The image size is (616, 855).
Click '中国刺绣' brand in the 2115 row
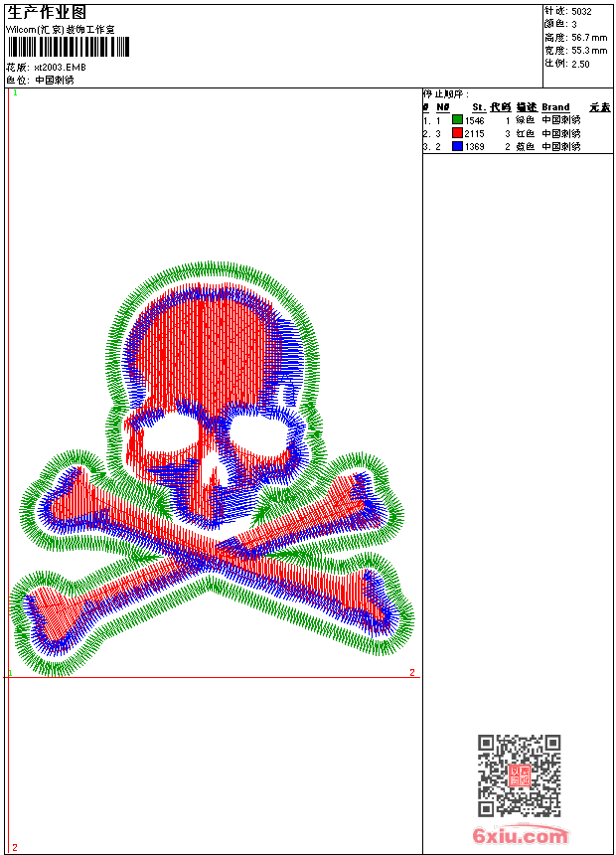point(561,133)
